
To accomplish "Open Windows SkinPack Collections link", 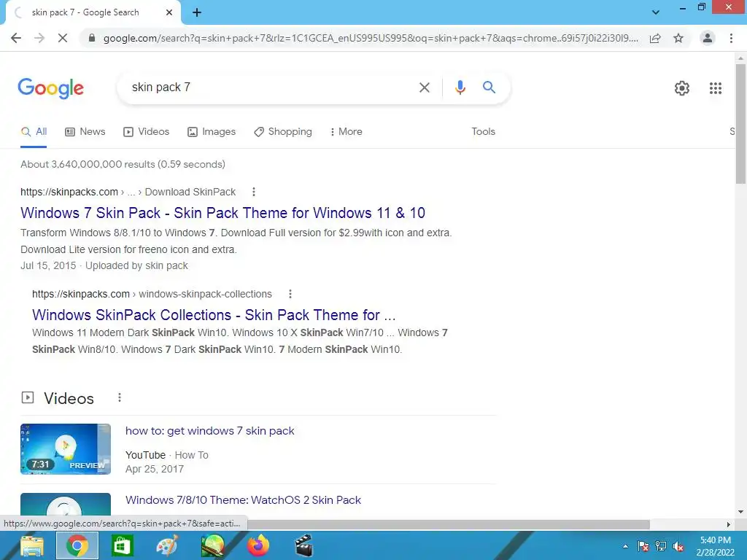I will pos(214,315).
